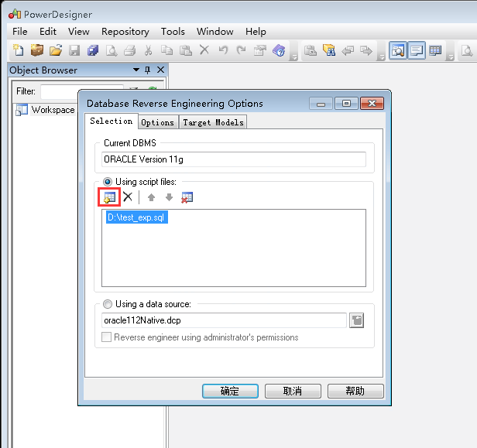Click the Delete File X icon in dialog
Image resolution: width=477 pixels, height=448 pixels.
128,197
